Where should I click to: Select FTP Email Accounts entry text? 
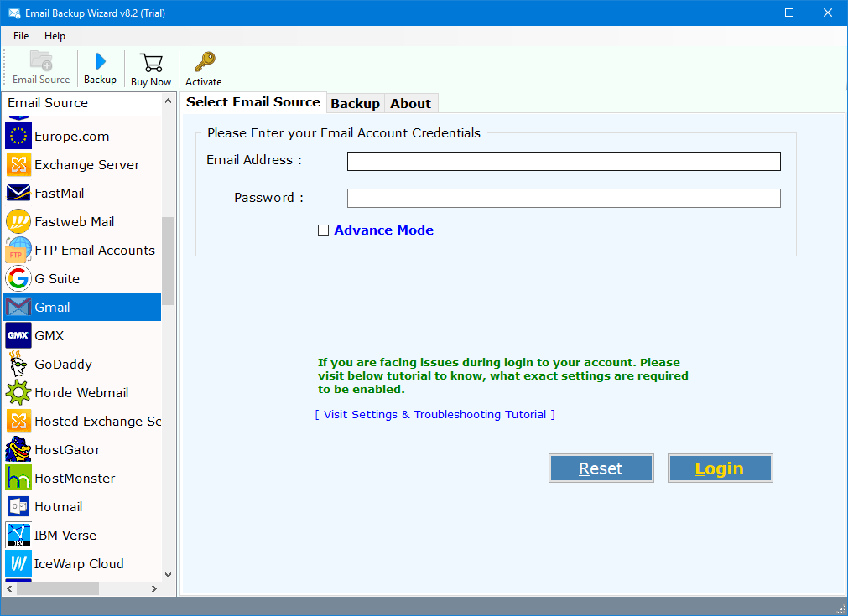pos(95,251)
